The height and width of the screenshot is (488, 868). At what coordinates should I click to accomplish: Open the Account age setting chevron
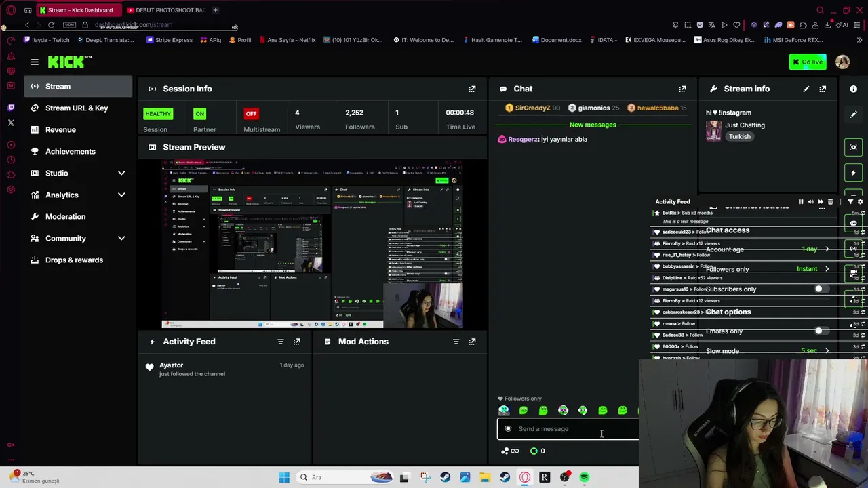[x=827, y=249]
